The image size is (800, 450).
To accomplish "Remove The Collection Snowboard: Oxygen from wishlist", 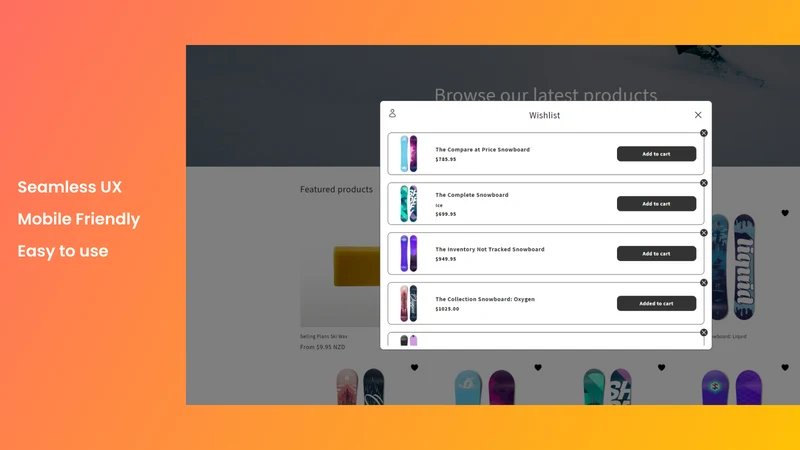I will coord(704,283).
